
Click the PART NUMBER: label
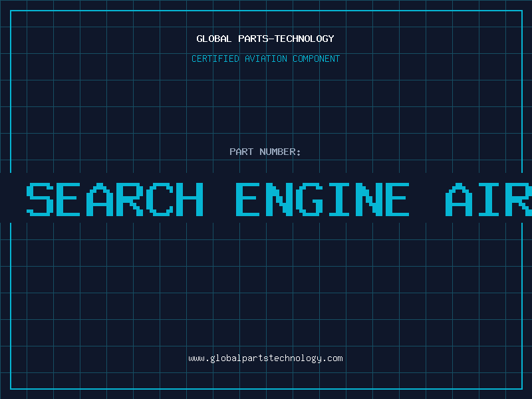coord(265,152)
